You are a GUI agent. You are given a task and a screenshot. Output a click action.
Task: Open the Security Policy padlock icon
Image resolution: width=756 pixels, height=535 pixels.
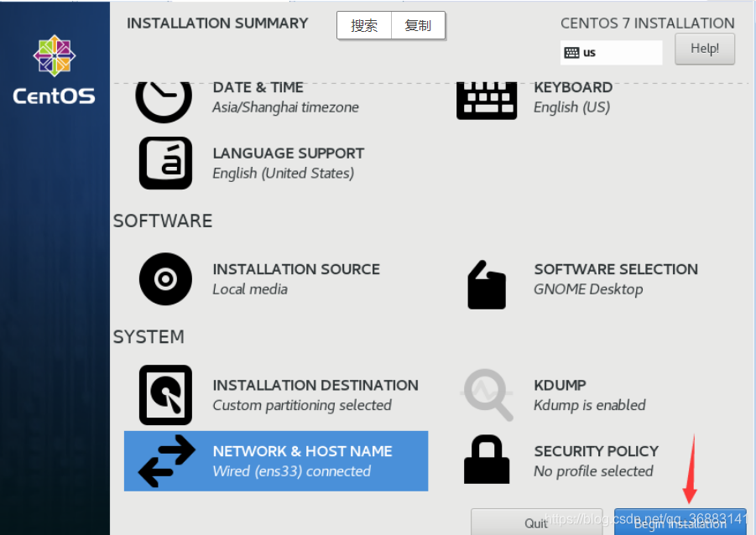pyautogui.click(x=487, y=460)
